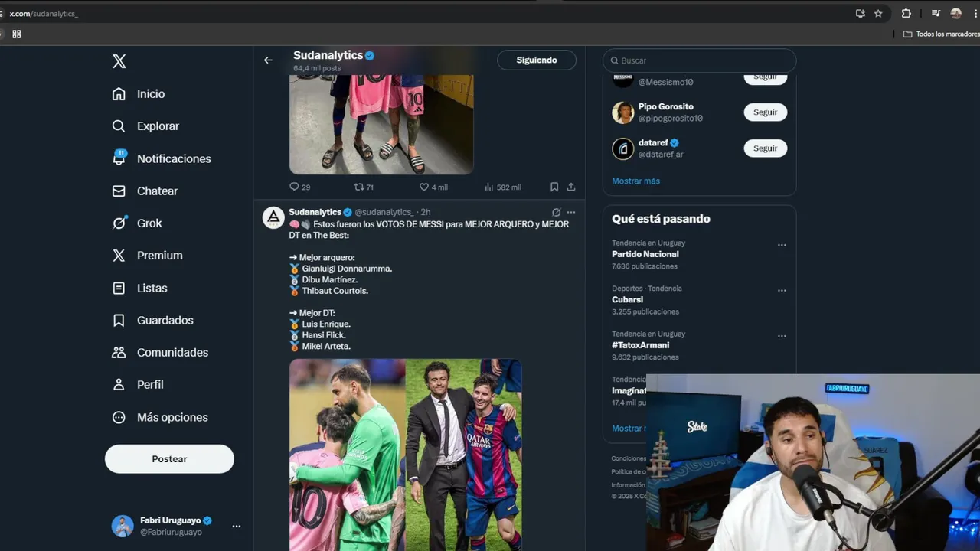Click Grok explain icon on Messi votes post

557,212
